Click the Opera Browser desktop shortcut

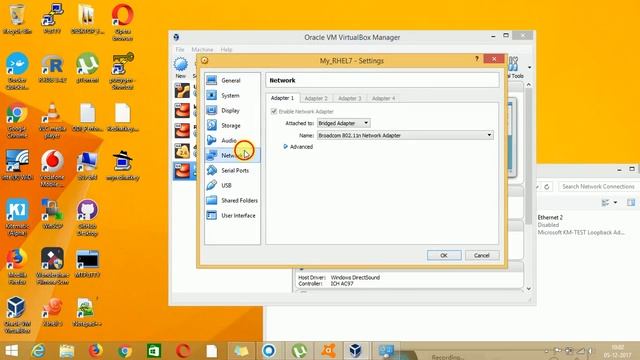[122, 22]
